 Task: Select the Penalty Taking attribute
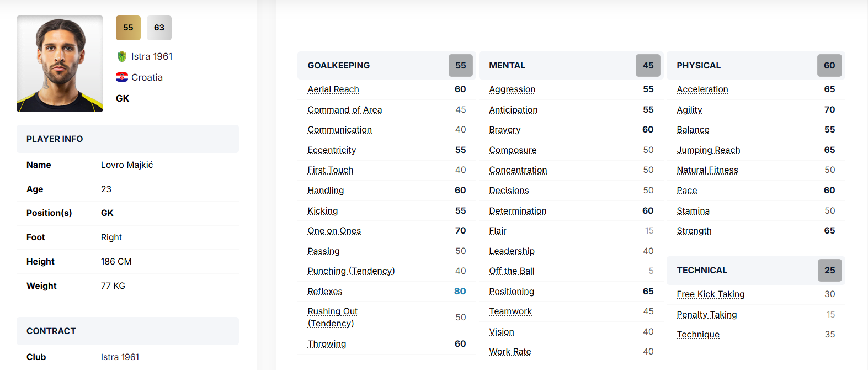(707, 315)
